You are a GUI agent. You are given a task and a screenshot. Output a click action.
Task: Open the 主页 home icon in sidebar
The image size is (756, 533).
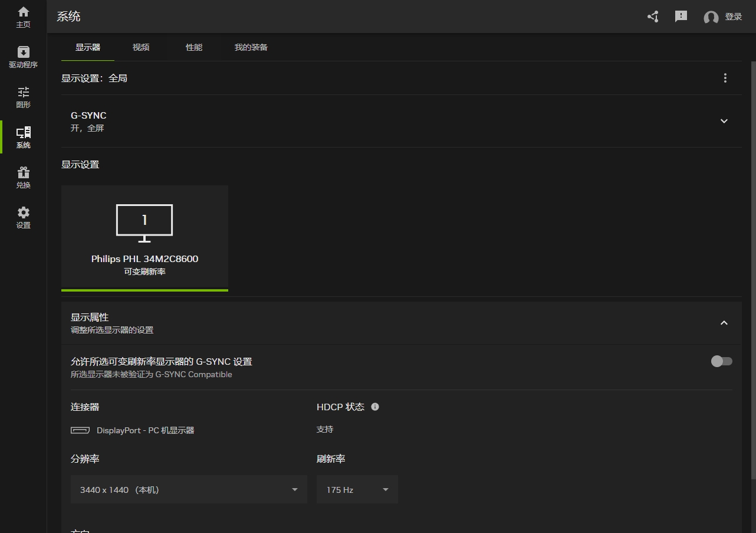tap(23, 17)
